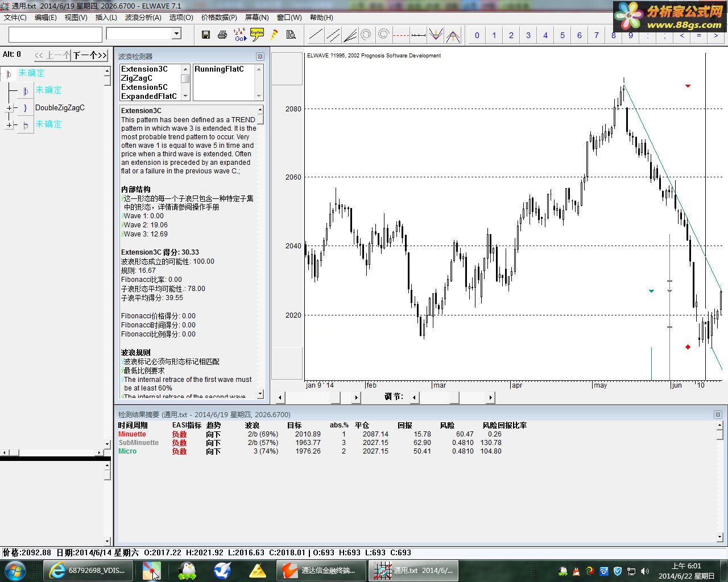
Task: Click wave label button 6
Action: [x=580, y=35]
